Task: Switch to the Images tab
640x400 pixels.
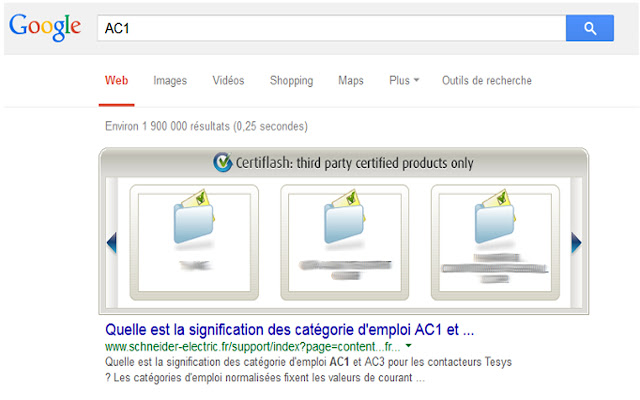Action: tap(170, 80)
